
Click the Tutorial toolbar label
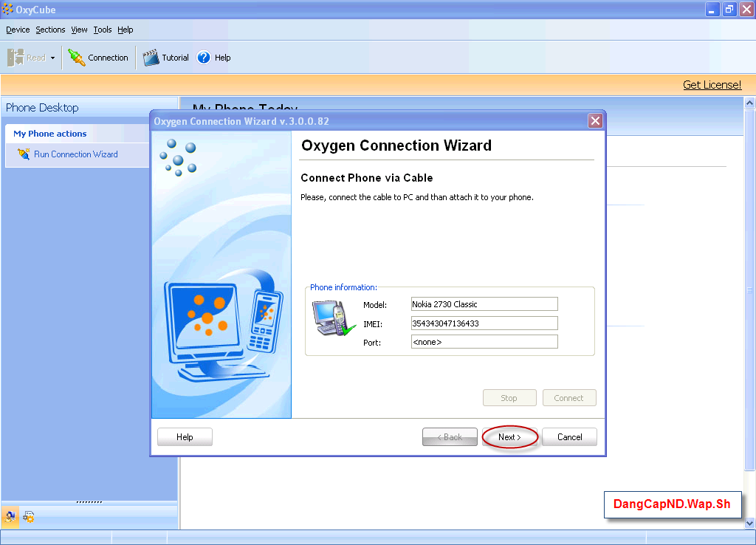pos(175,58)
